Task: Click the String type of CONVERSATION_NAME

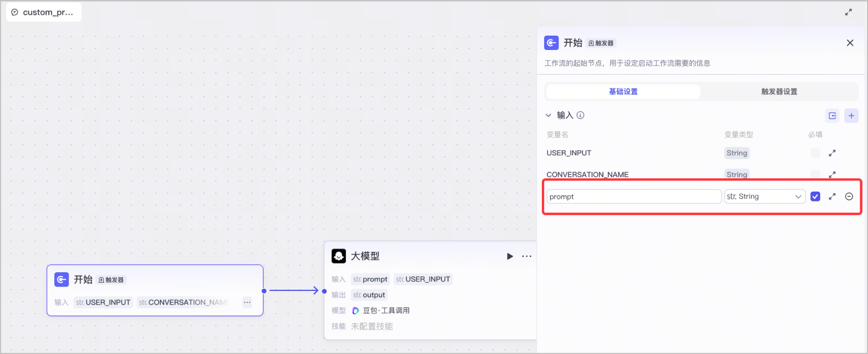Action: pyautogui.click(x=737, y=175)
